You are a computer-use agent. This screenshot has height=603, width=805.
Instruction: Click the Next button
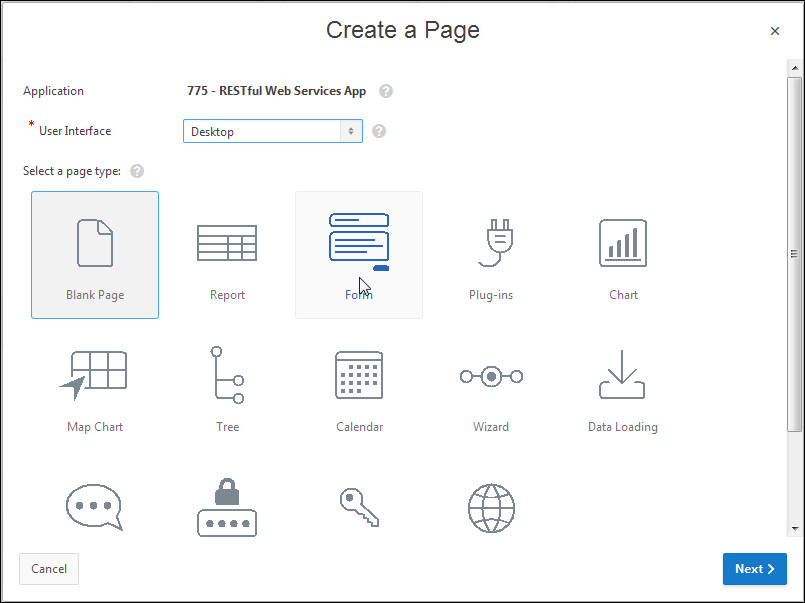coord(755,569)
